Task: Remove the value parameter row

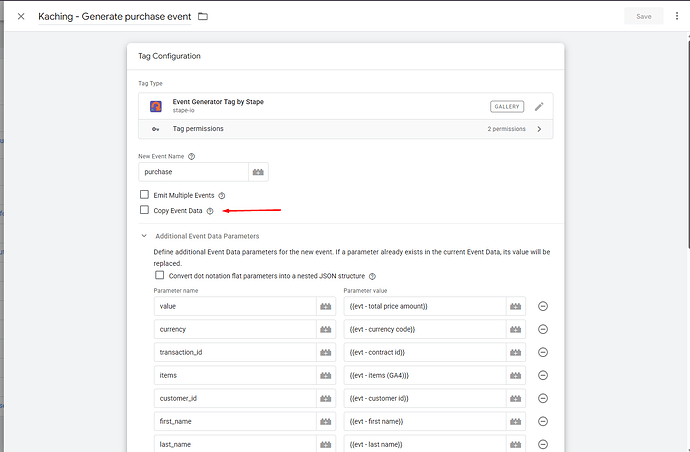Action: tap(543, 306)
